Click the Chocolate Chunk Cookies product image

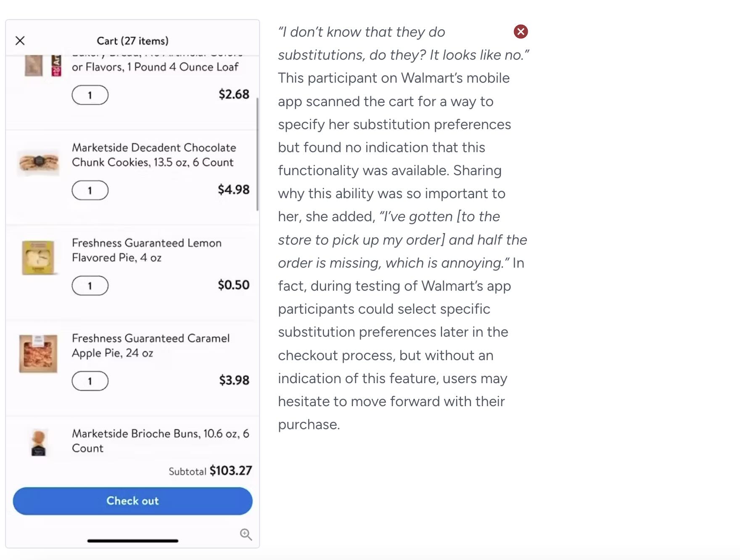click(38, 162)
